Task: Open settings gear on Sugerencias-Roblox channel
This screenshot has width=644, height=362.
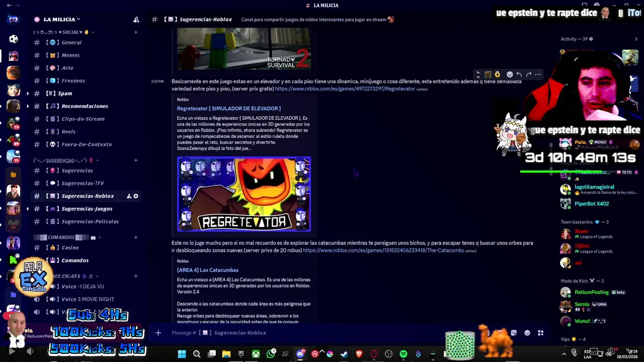Action: point(136,196)
